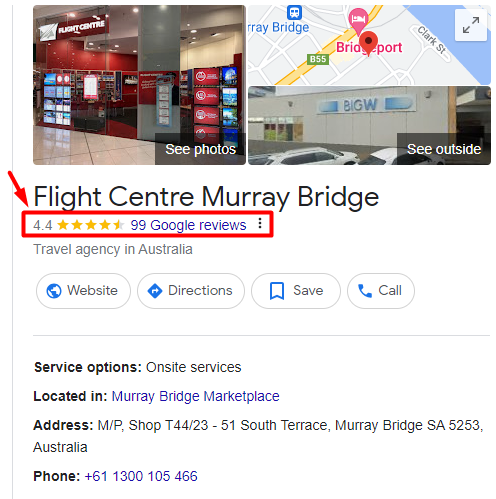Click the phone Call icon
Screen dimensions: 496x499
coord(365,291)
